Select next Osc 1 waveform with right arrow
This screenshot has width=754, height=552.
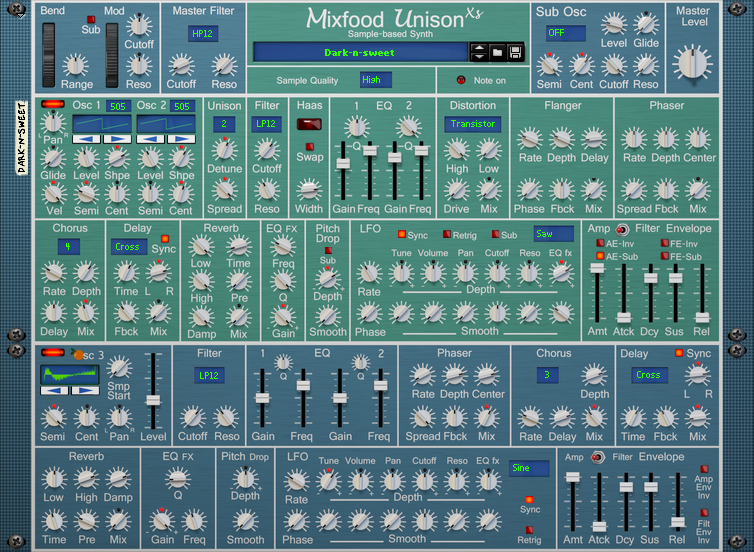117,139
